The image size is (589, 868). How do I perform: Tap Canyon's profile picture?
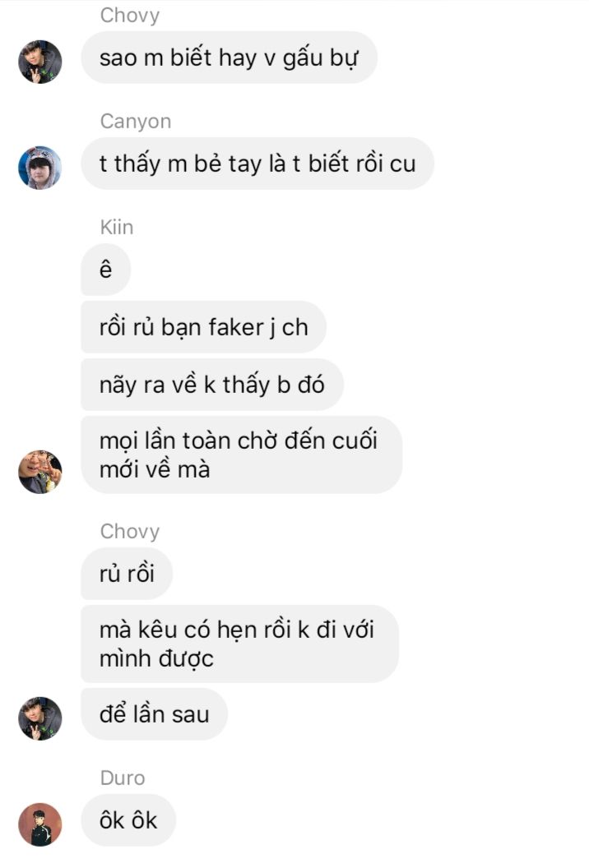pos(39,168)
